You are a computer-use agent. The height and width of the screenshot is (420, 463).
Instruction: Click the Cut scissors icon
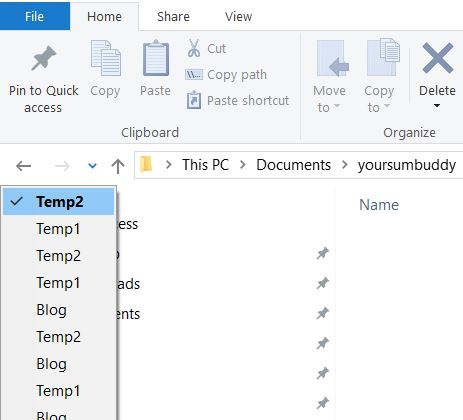click(193, 48)
